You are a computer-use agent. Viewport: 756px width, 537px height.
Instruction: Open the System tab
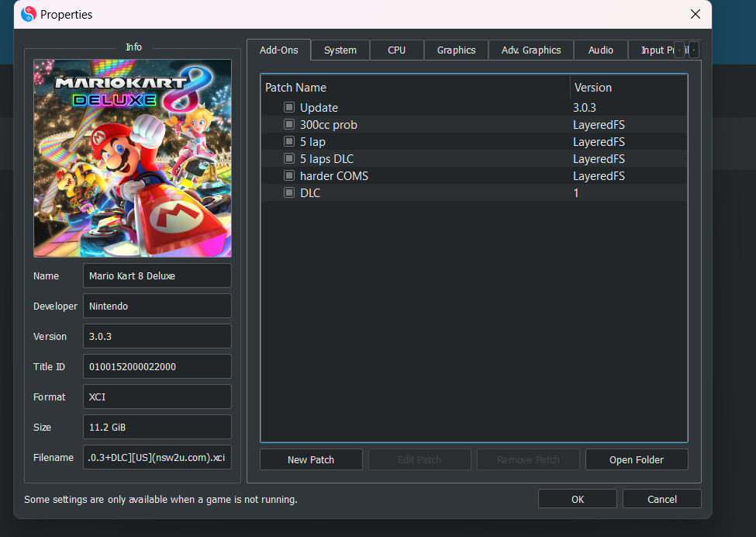click(x=340, y=50)
